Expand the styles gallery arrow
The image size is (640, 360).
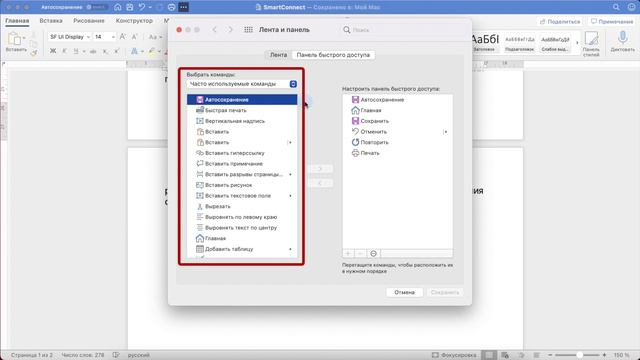coord(577,43)
